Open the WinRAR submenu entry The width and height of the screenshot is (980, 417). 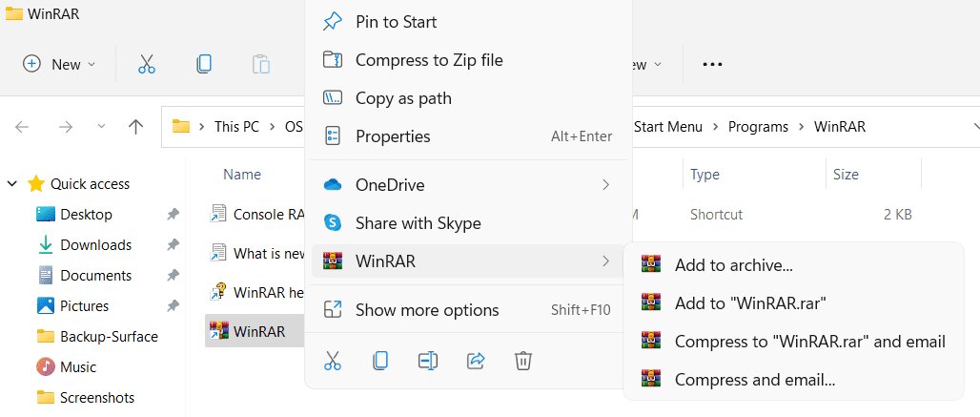pos(468,261)
